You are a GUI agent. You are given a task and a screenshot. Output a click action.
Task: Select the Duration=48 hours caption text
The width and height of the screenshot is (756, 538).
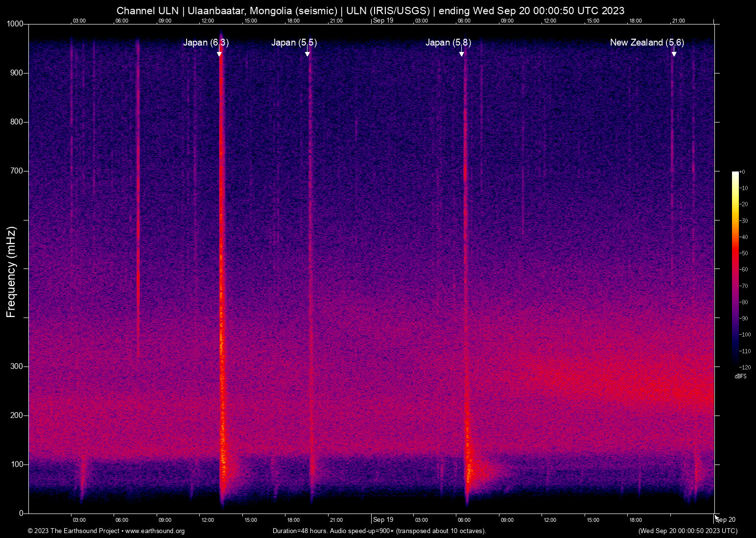point(378,531)
